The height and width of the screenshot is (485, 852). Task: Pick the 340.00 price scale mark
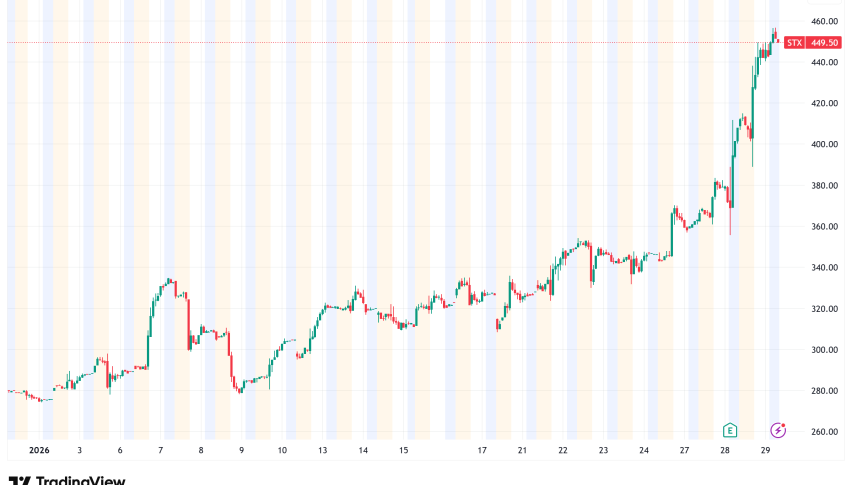[825, 267]
